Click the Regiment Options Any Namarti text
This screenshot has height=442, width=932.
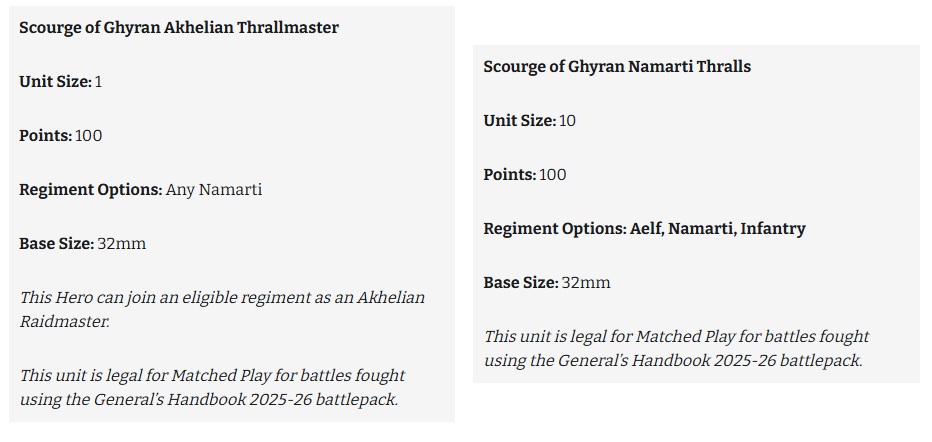(141, 190)
